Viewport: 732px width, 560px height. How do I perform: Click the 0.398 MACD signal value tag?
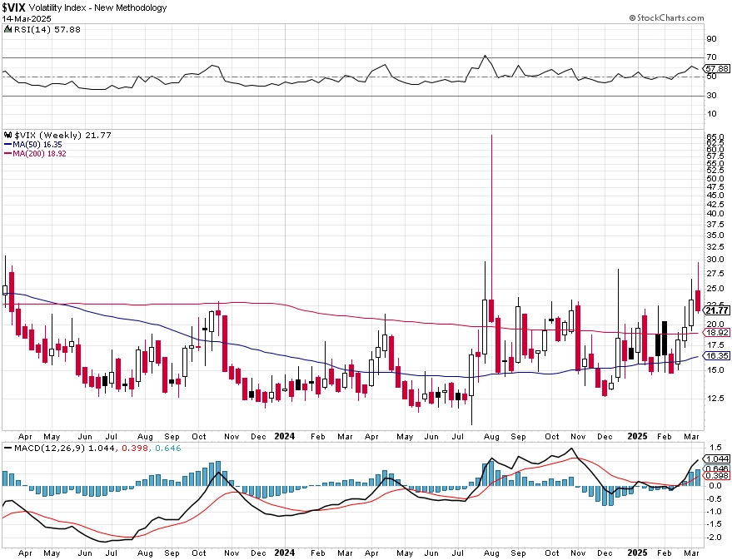[x=717, y=476]
